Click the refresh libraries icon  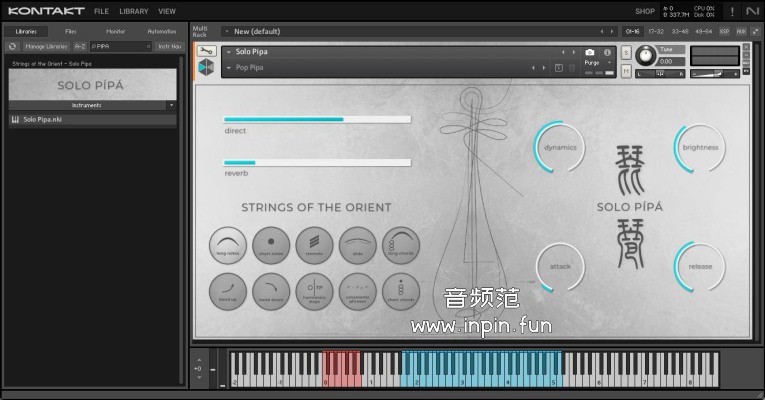[13, 46]
